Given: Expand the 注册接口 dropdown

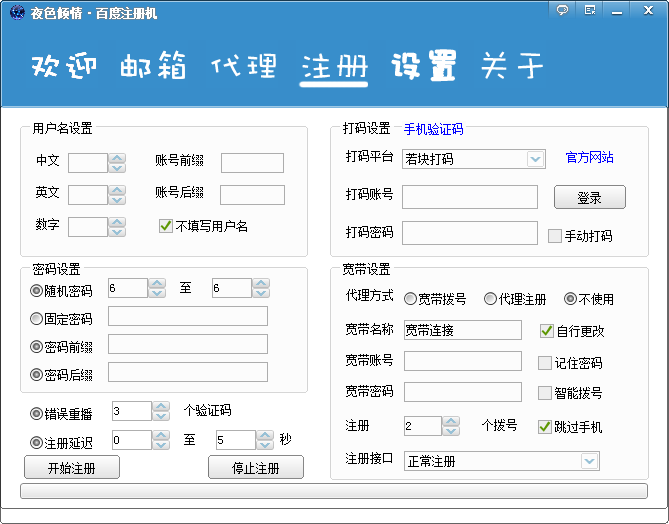Looking at the screenshot, I should click(590, 461).
